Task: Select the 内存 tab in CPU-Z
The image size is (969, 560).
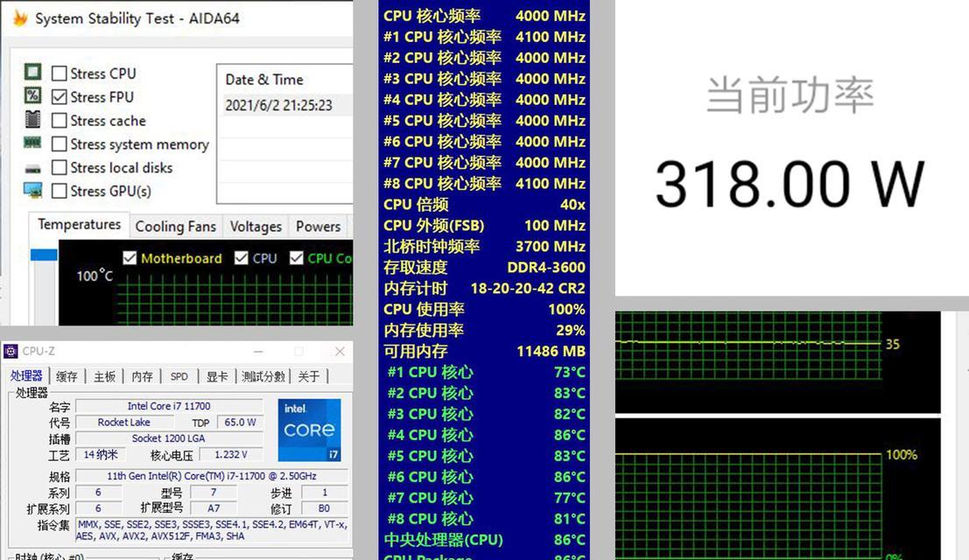Action: [x=142, y=376]
